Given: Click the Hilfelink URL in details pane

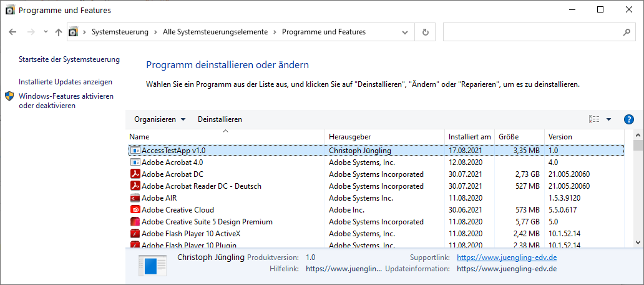Looking at the screenshot, I should 344,269.
